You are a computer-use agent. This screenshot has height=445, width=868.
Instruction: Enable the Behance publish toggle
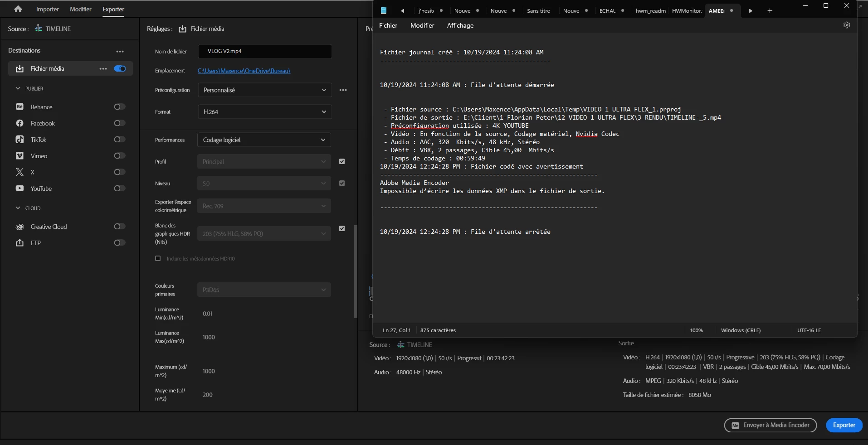coord(120,107)
